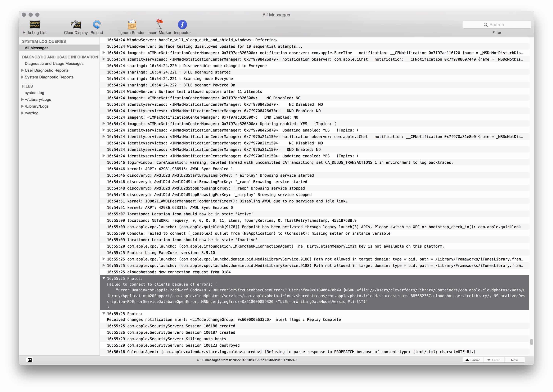Screen dimensions: 553x392
Task: Reload the log with Reload icon
Action: click(x=97, y=25)
